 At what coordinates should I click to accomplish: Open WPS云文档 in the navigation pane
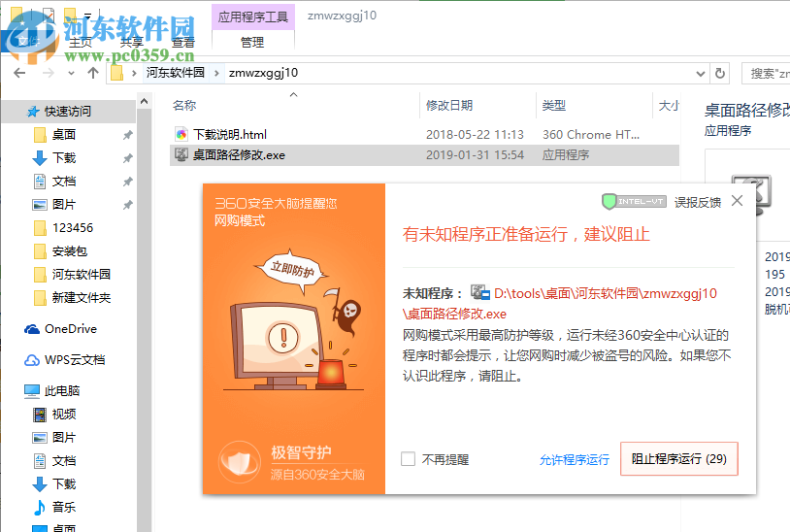pyautogui.click(x=75, y=360)
